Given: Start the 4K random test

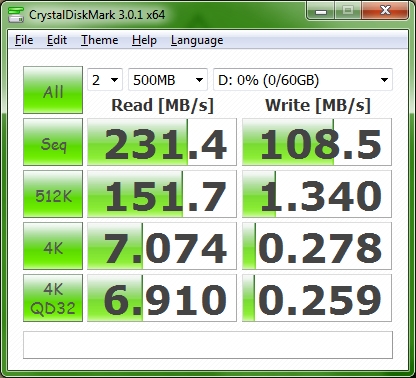Looking at the screenshot, I should (53, 246).
